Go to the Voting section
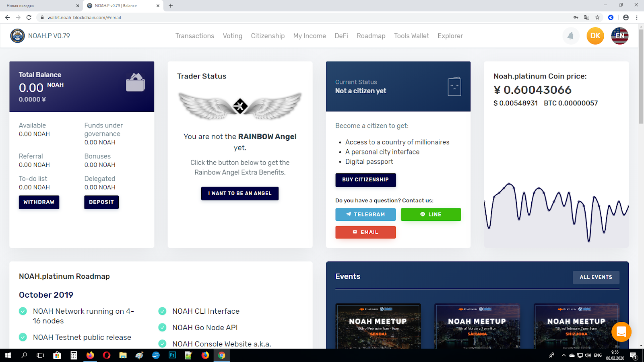Screen dimensions: 644x362 (x=233, y=36)
